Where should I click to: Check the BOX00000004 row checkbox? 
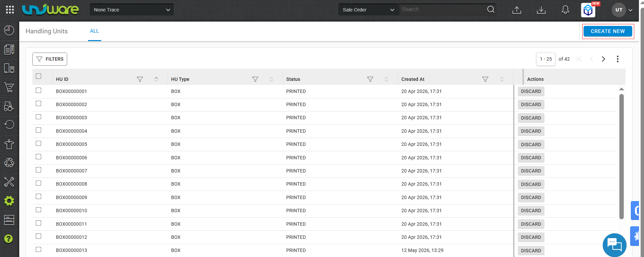pos(38,130)
